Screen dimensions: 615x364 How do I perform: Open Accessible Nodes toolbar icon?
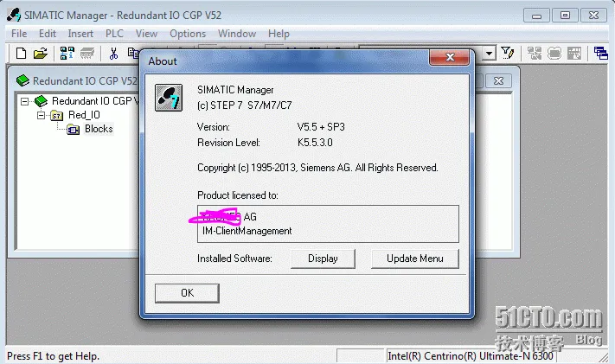pyautogui.click(x=67, y=53)
